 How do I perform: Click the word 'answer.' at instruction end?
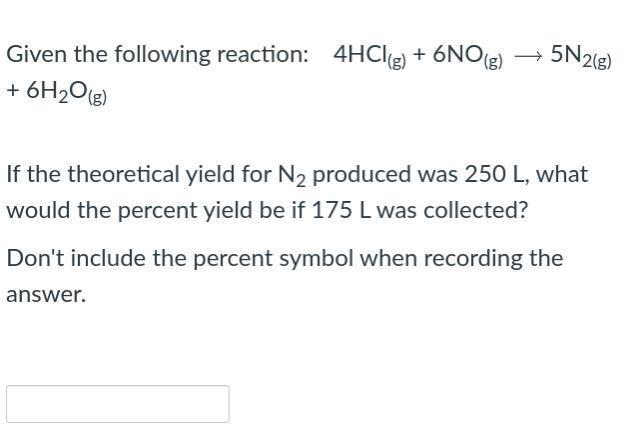46,295
